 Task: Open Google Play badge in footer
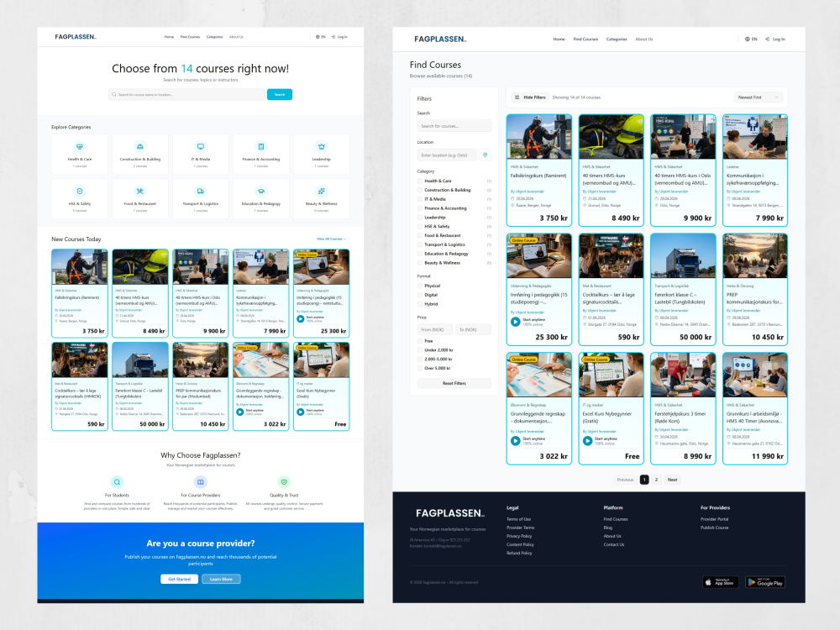tap(765, 582)
